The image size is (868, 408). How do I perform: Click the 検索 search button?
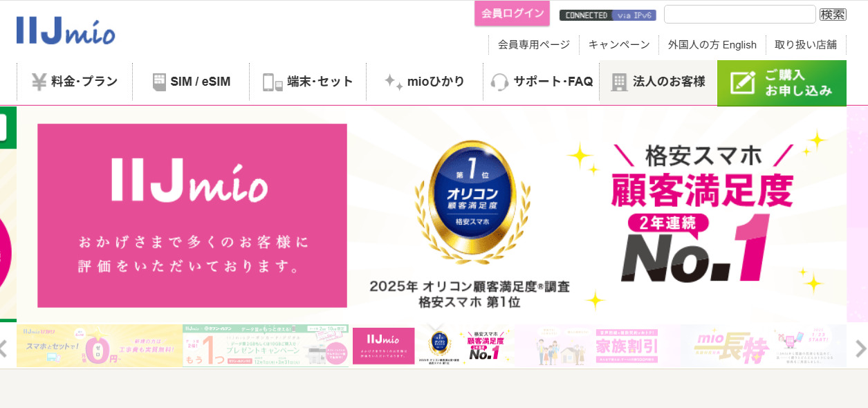click(x=833, y=15)
